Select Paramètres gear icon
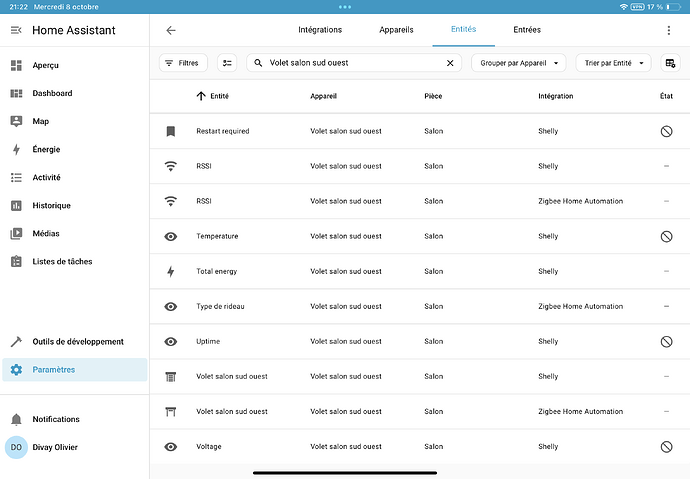The width and height of the screenshot is (690, 479). click(x=16, y=370)
